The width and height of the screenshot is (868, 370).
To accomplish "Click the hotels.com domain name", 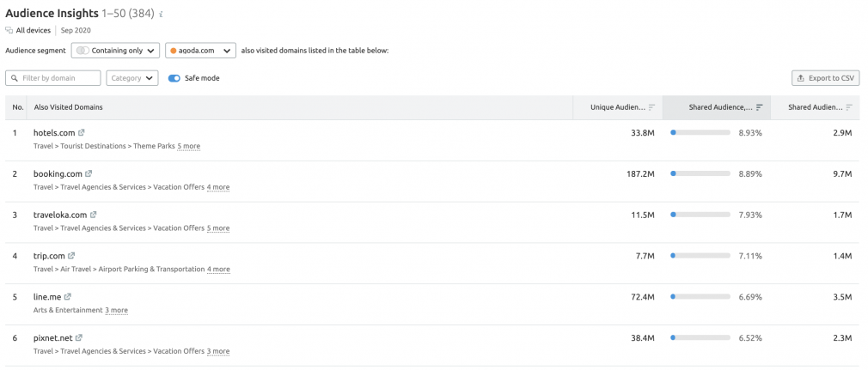I will (54, 133).
